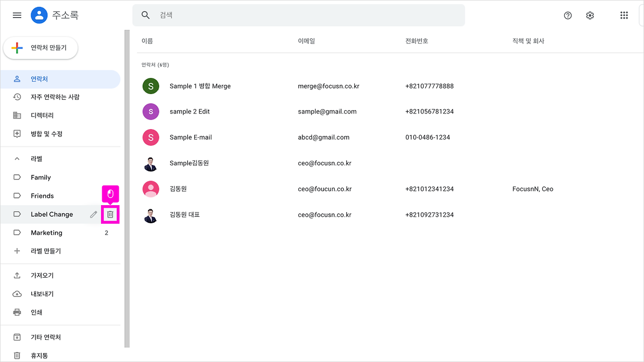Collapse the 라벨 section chevron
The image size is (644, 362).
point(17,158)
